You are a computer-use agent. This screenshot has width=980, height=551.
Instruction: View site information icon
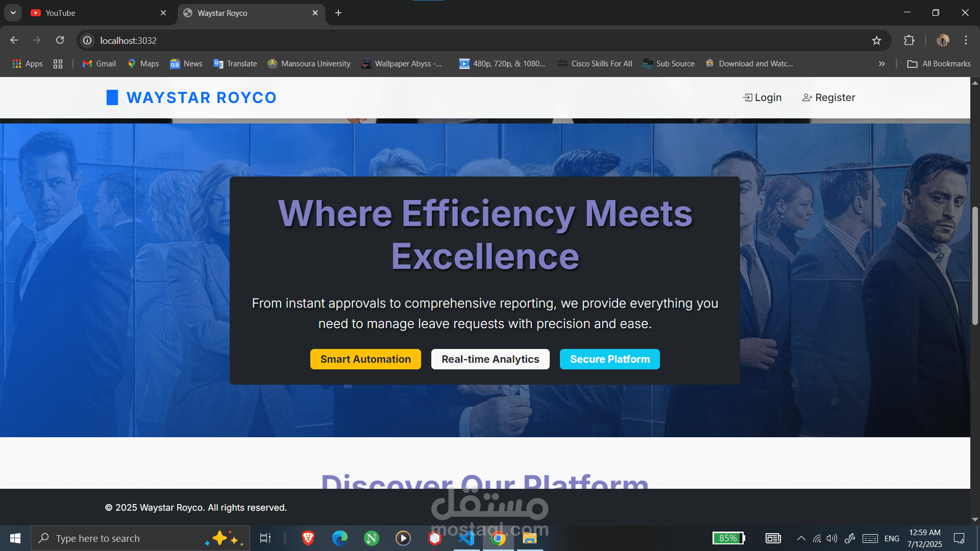click(x=88, y=40)
